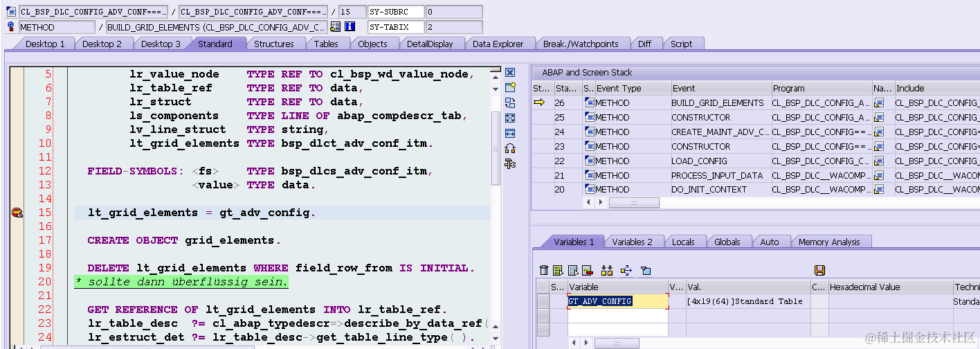Viewport: 980px width, 349px height.
Task: Open the Break./Watchpoints tab
Action: (x=581, y=44)
